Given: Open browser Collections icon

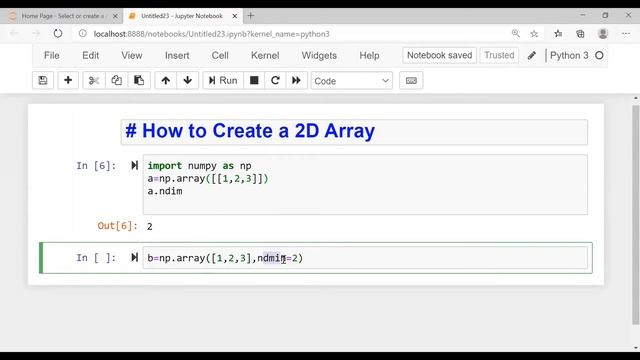Looking at the screenshot, I should click(x=580, y=33).
